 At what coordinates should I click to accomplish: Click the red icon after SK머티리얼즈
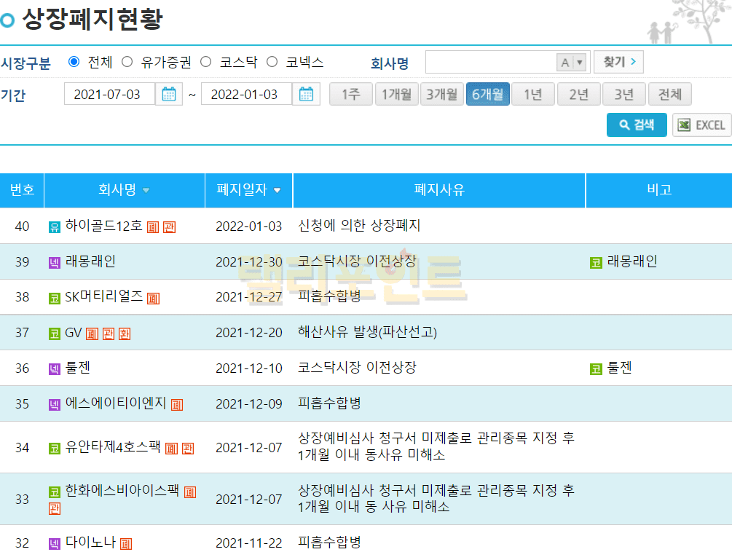(x=153, y=298)
